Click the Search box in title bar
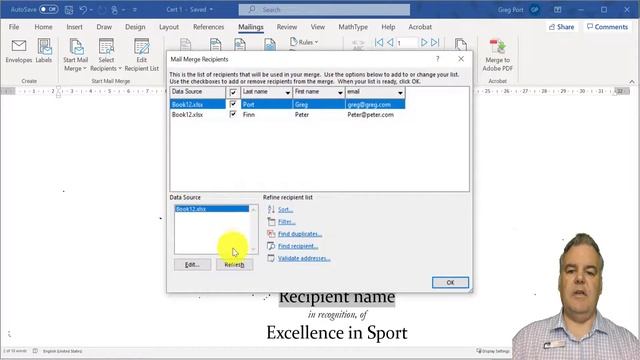 pos(324,9)
